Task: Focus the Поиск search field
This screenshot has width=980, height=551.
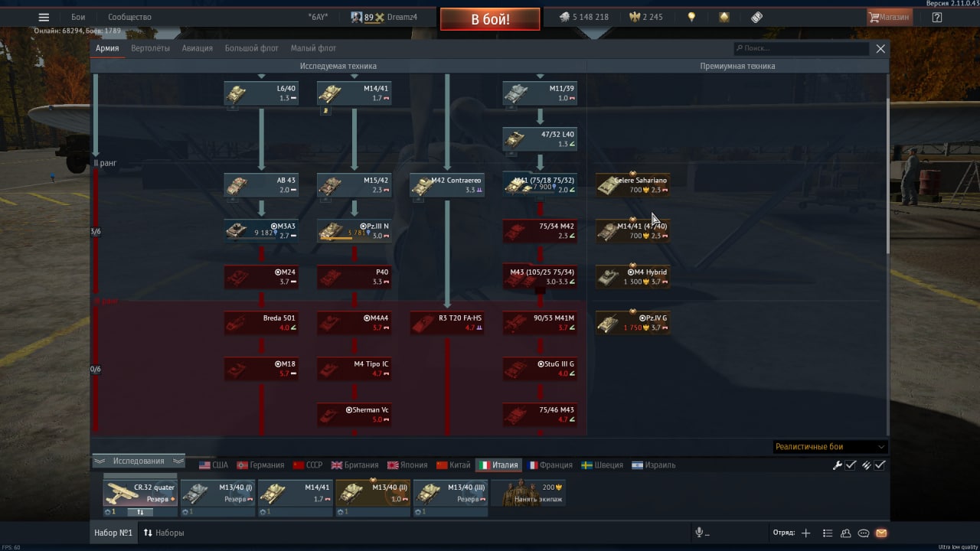Action: [801, 48]
